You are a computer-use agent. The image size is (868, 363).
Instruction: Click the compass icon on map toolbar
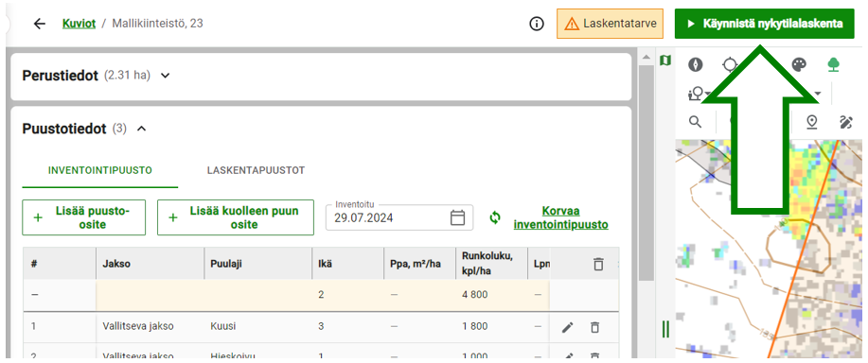(x=696, y=64)
